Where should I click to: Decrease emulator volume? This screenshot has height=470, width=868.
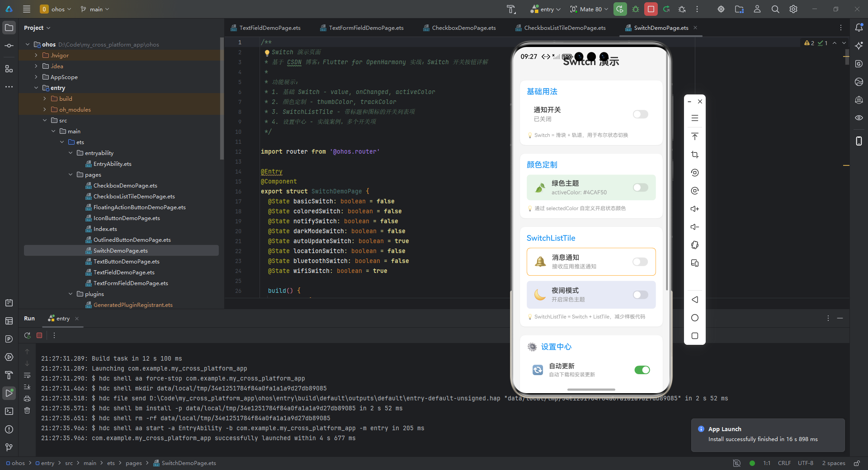pyautogui.click(x=695, y=227)
